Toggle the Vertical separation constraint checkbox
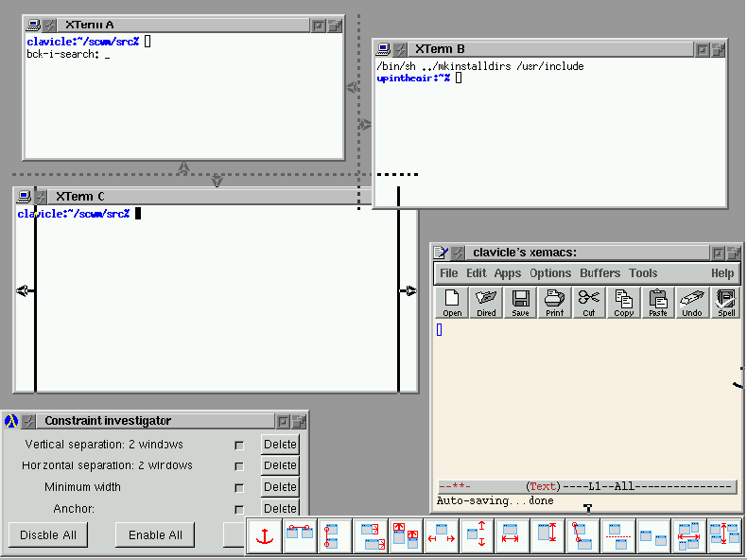The image size is (747, 560). click(239, 445)
